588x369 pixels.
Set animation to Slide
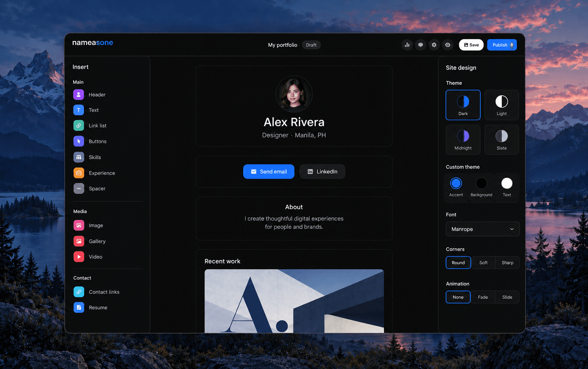coord(507,297)
